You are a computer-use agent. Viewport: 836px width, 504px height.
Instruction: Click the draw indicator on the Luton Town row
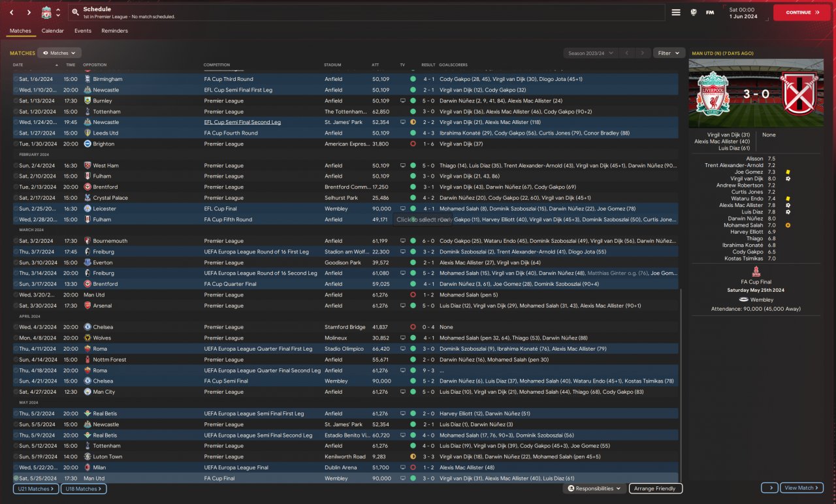click(x=413, y=457)
